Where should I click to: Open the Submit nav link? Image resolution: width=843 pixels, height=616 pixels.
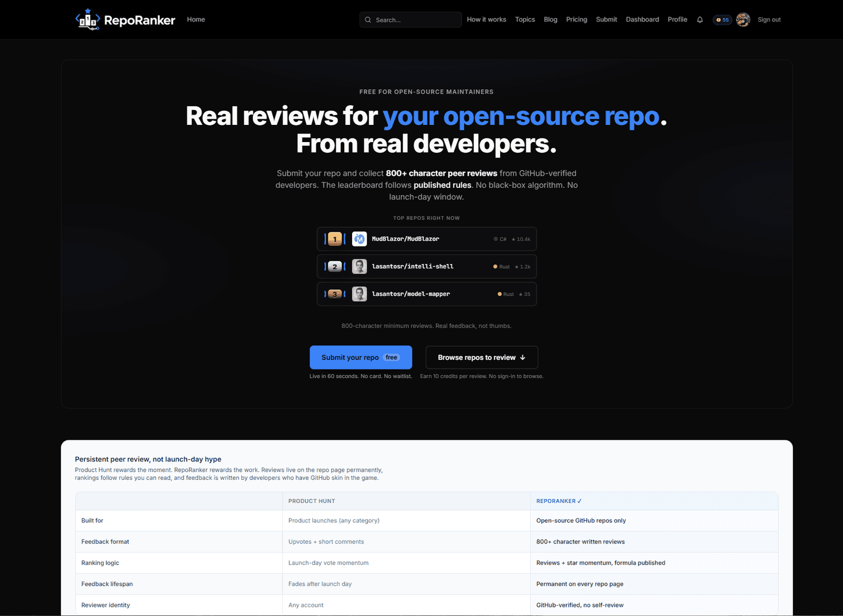pos(607,19)
